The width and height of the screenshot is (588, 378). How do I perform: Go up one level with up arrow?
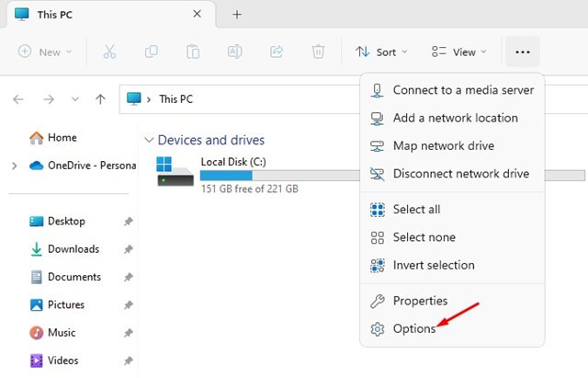(100, 99)
